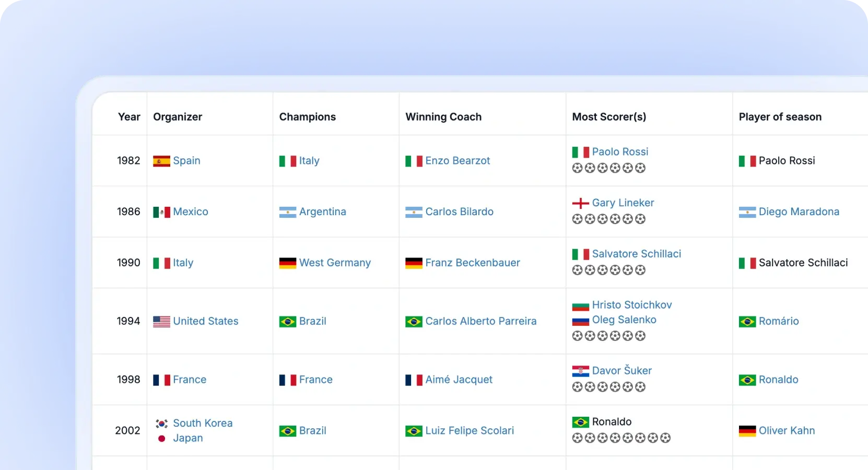Click the Year column header
This screenshot has width=868, height=470.
(128, 117)
